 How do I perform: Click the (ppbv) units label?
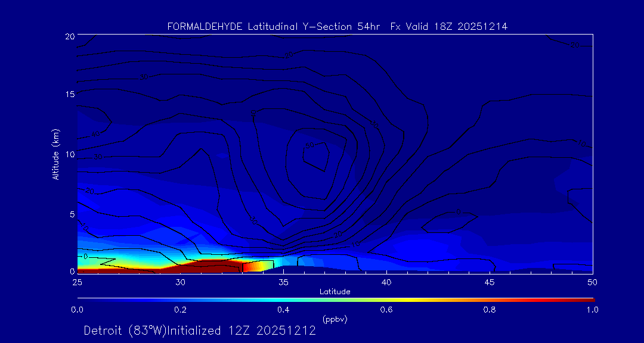point(335,319)
